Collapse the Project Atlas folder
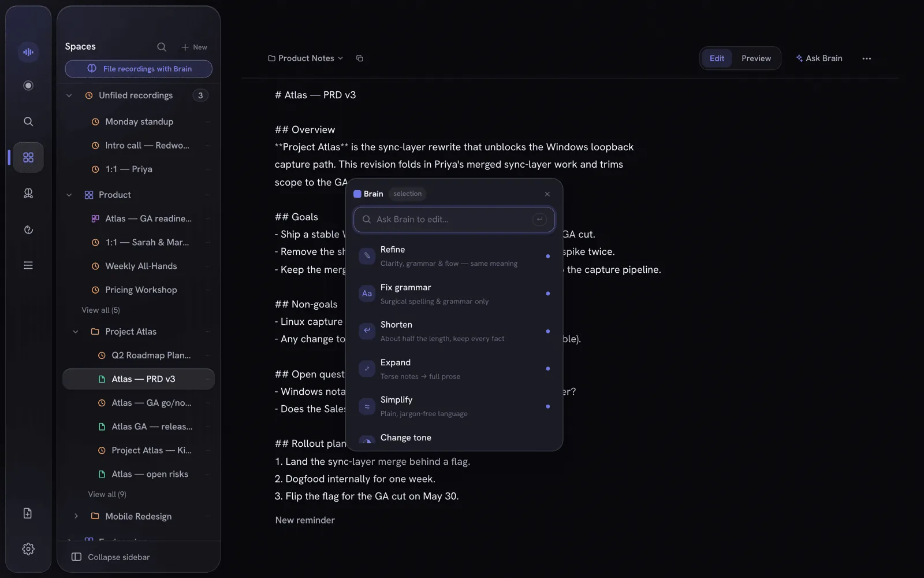Screen dimensions: 924x578 (76, 332)
